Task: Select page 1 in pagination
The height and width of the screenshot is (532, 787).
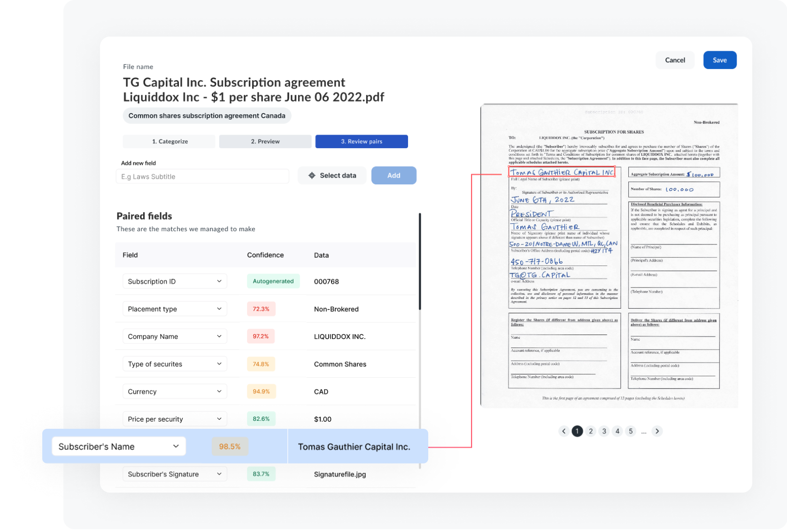Action: 577,431
